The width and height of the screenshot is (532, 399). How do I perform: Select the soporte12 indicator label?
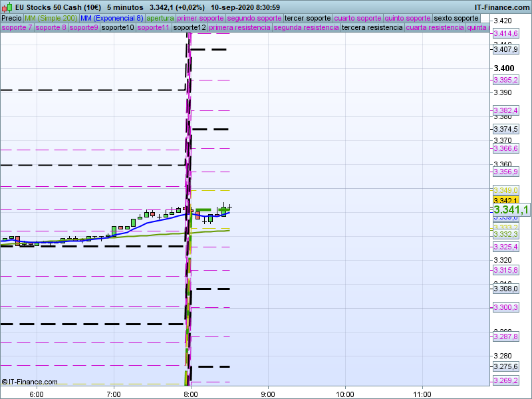(190, 28)
